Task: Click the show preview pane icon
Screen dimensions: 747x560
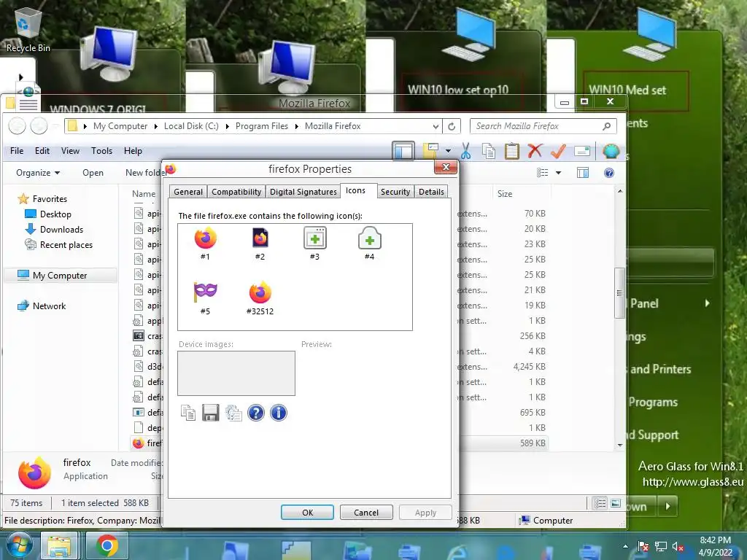Action: tap(583, 173)
